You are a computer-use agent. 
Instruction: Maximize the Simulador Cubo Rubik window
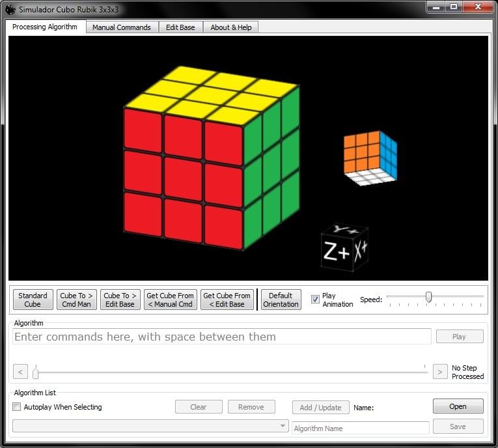(x=454, y=7)
